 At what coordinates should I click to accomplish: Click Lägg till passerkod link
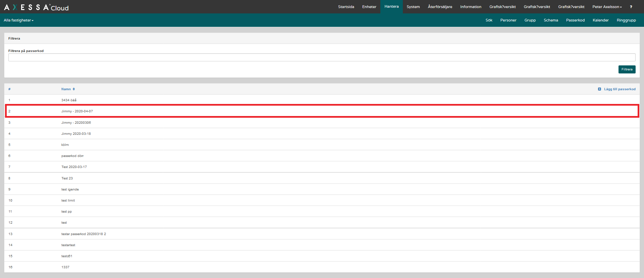point(616,89)
